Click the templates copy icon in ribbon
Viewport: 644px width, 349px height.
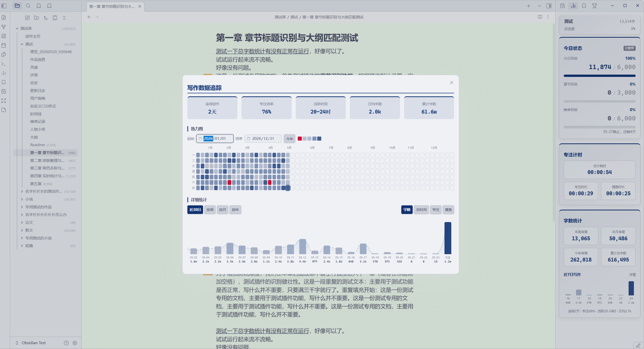(4, 54)
